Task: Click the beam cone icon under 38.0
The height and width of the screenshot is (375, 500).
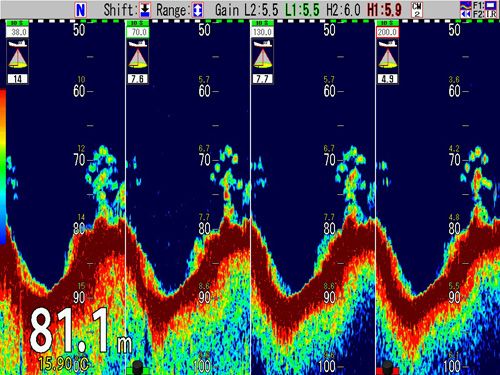Action: [x=18, y=58]
